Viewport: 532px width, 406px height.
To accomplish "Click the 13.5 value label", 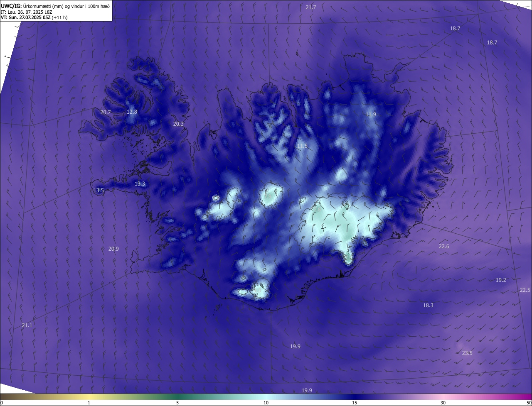I will click(99, 191).
